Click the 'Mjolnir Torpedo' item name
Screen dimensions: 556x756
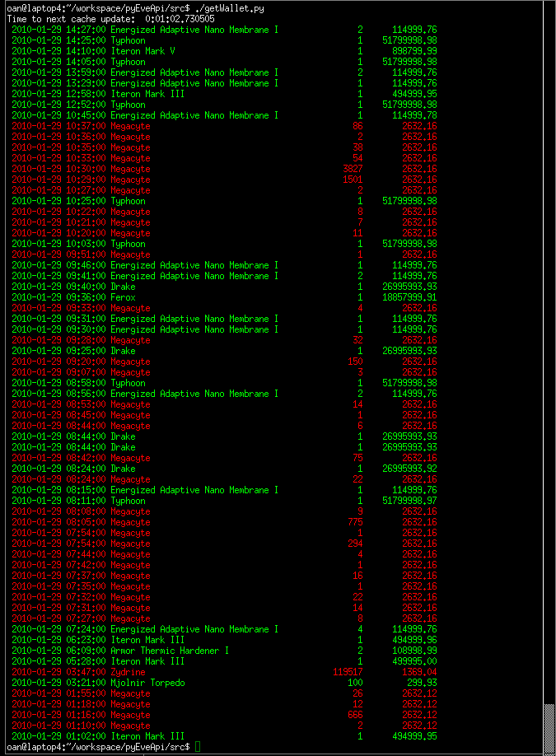click(147, 683)
